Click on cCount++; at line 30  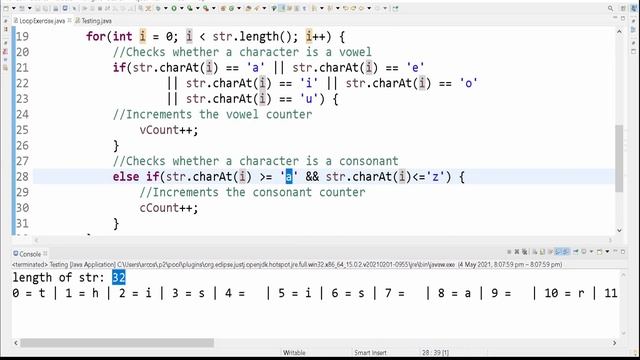pyautogui.click(x=169, y=208)
